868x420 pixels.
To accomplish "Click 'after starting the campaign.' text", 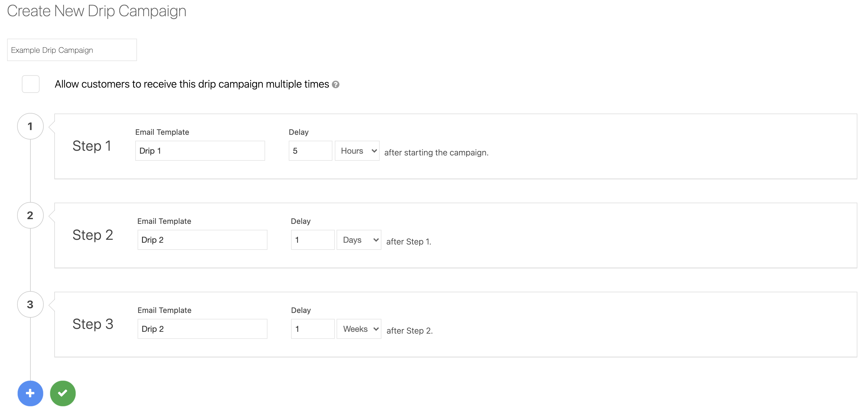I will tap(436, 152).
